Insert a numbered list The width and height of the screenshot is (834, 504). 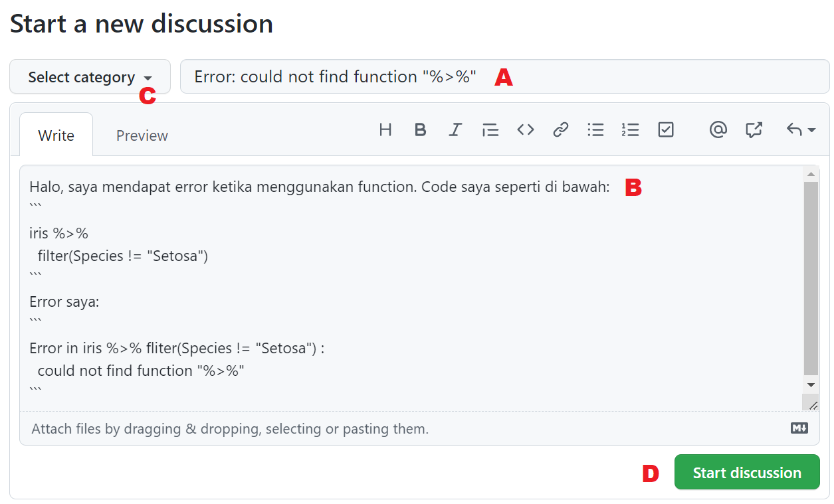click(x=630, y=129)
